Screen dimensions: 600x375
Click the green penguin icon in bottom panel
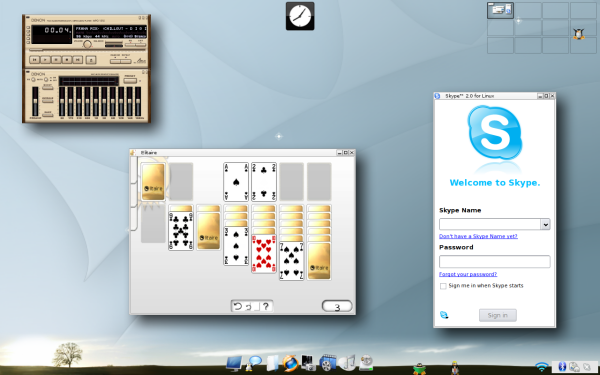coord(419,368)
